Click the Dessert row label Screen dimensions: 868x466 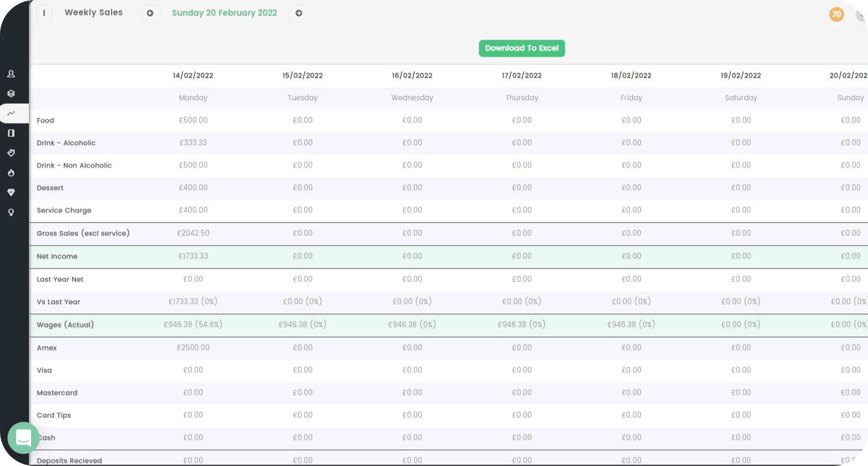50,188
